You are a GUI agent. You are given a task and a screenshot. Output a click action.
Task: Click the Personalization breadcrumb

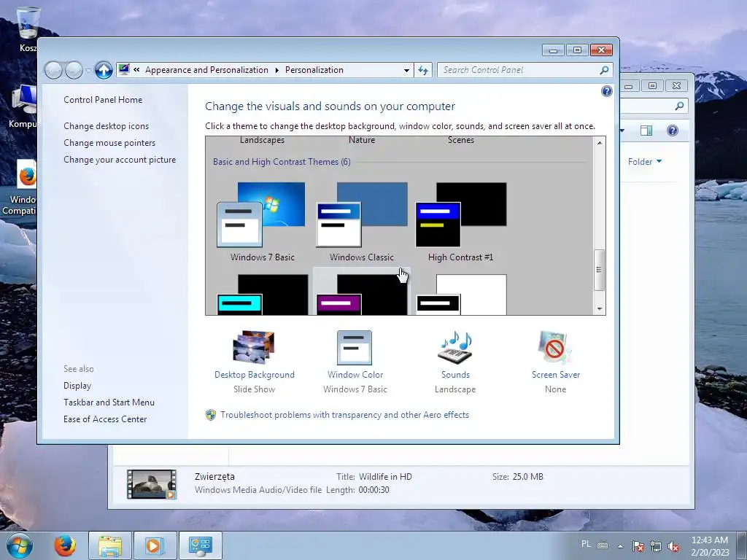(x=314, y=70)
